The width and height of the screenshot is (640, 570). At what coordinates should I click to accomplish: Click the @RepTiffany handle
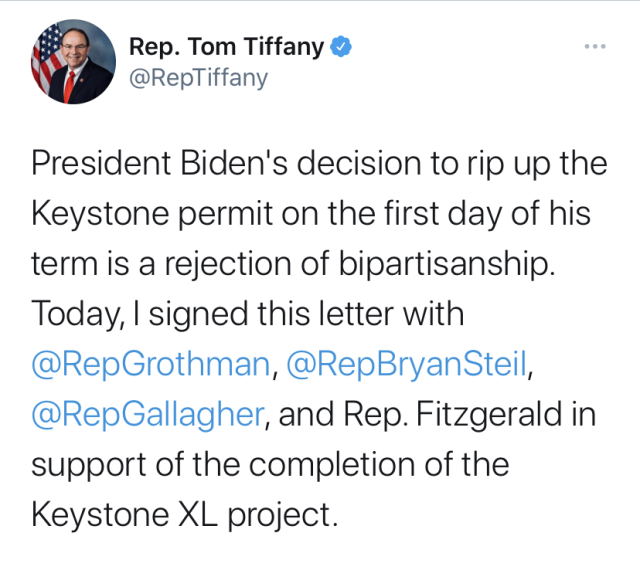[x=198, y=77]
